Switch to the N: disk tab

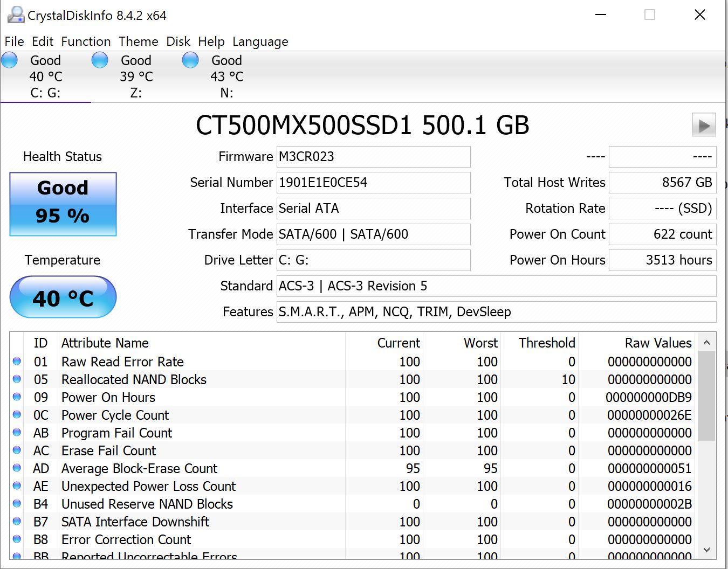point(226,76)
